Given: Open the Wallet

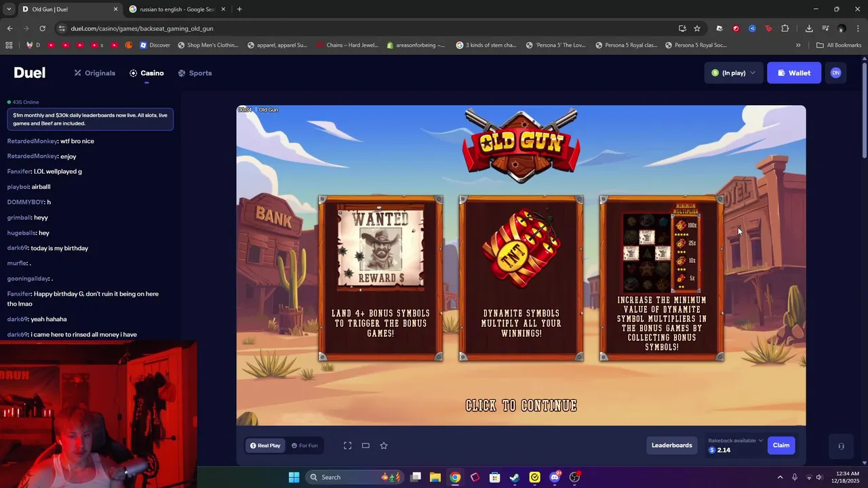Looking at the screenshot, I should point(793,73).
